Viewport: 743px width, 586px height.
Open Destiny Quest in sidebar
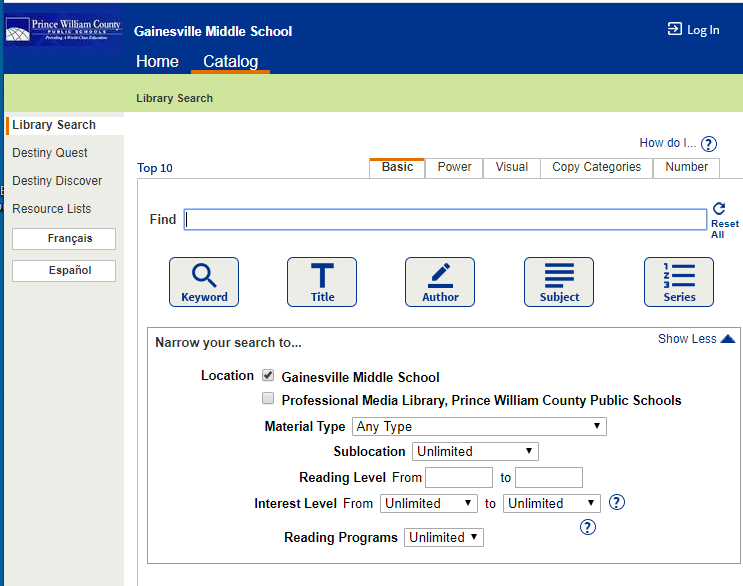point(50,153)
